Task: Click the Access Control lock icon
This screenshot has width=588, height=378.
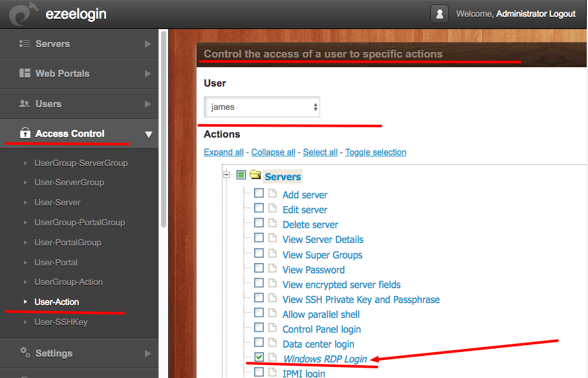Action: [25, 133]
